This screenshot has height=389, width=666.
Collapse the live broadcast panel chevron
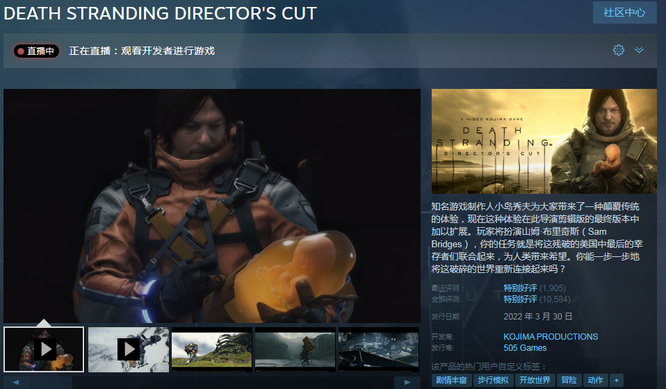click(639, 50)
